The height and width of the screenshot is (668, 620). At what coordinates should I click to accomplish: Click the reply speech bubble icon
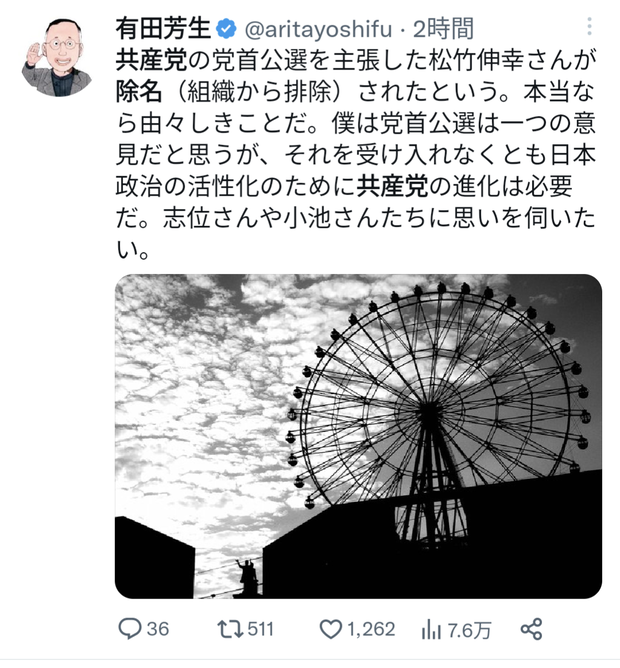tap(130, 629)
